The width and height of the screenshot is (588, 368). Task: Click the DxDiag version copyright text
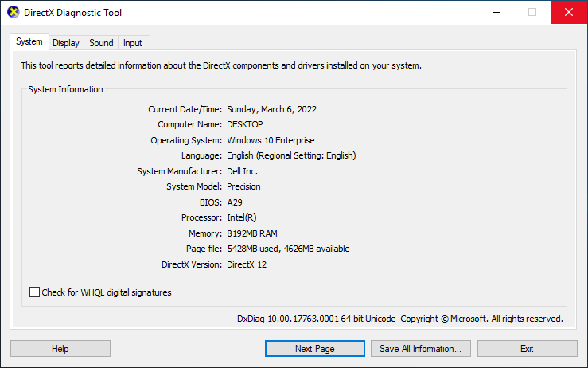399,319
